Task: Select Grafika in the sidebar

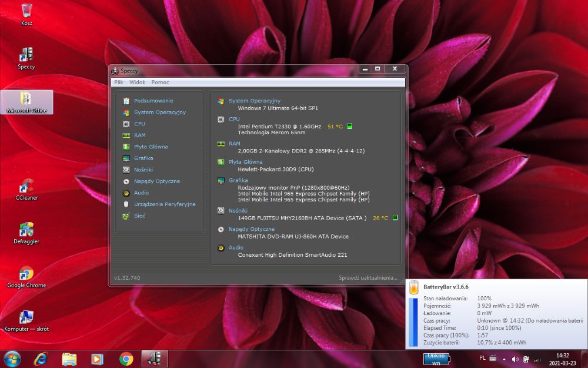Action: [x=143, y=158]
